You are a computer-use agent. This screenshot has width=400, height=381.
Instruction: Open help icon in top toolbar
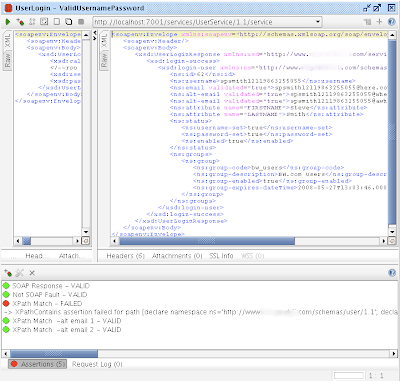[392, 22]
